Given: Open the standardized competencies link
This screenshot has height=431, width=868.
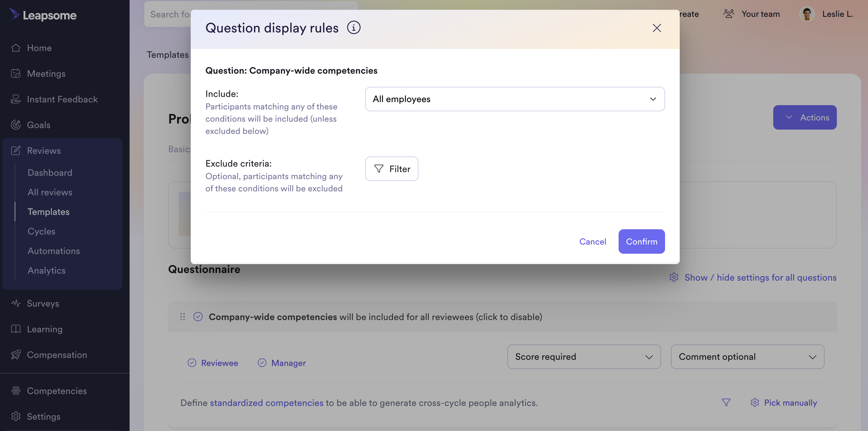Looking at the screenshot, I should 267,402.
